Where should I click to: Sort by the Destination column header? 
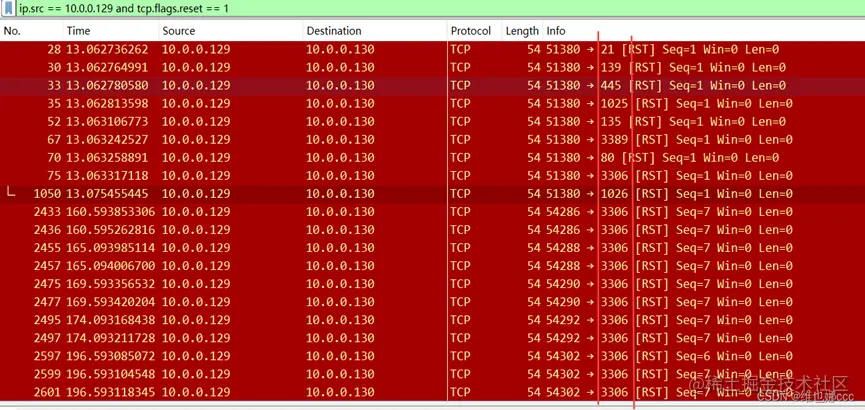pyautogui.click(x=334, y=31)
